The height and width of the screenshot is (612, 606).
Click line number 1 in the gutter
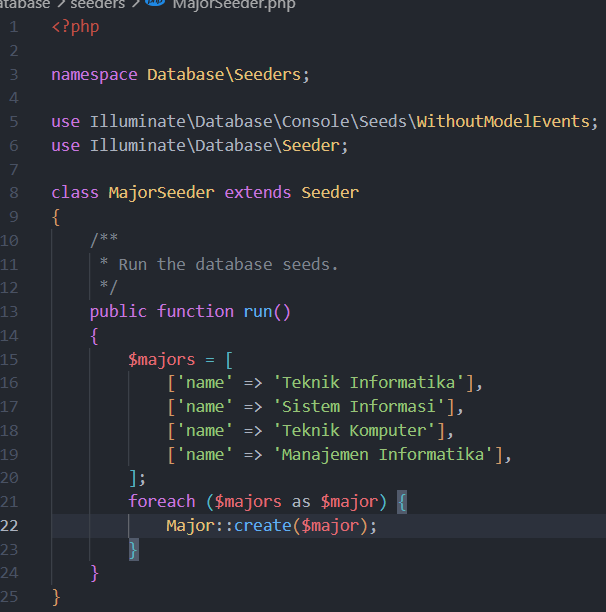(14, 27)
